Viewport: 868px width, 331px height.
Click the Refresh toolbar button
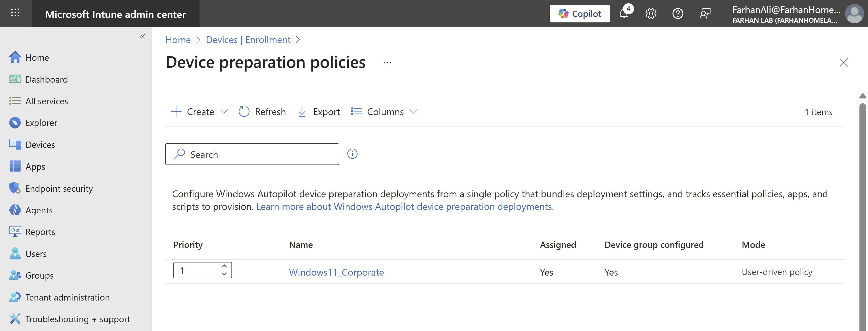click(262, 112)
